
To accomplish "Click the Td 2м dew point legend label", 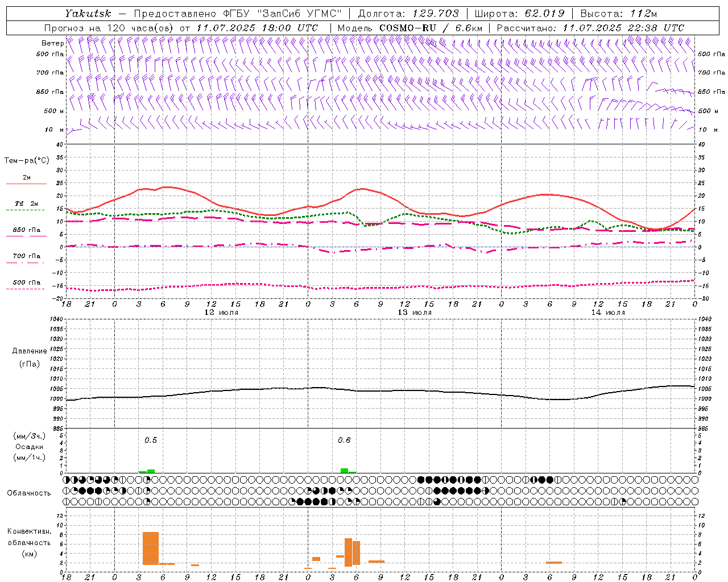I will [27, 203].
